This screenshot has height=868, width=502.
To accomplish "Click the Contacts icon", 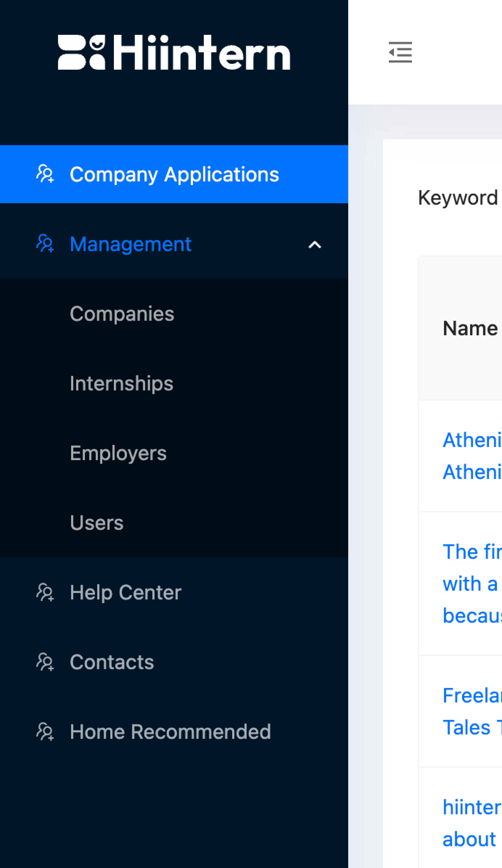I will [x=45, y=662].
